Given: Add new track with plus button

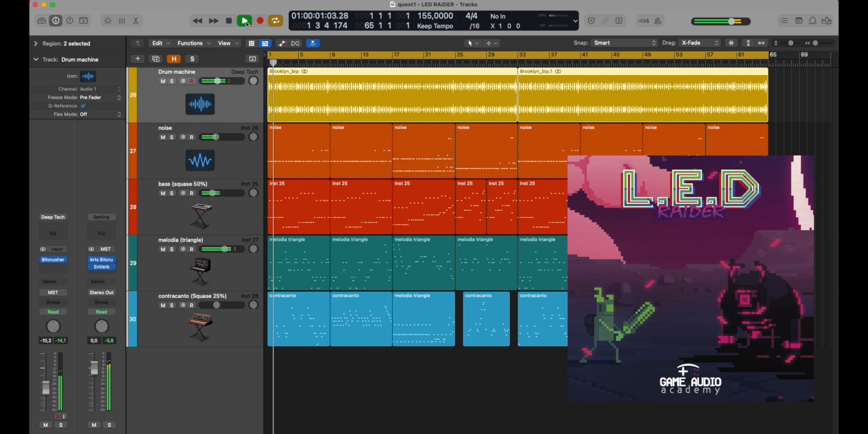Looking at the screenshot, I should coord(138,59).
